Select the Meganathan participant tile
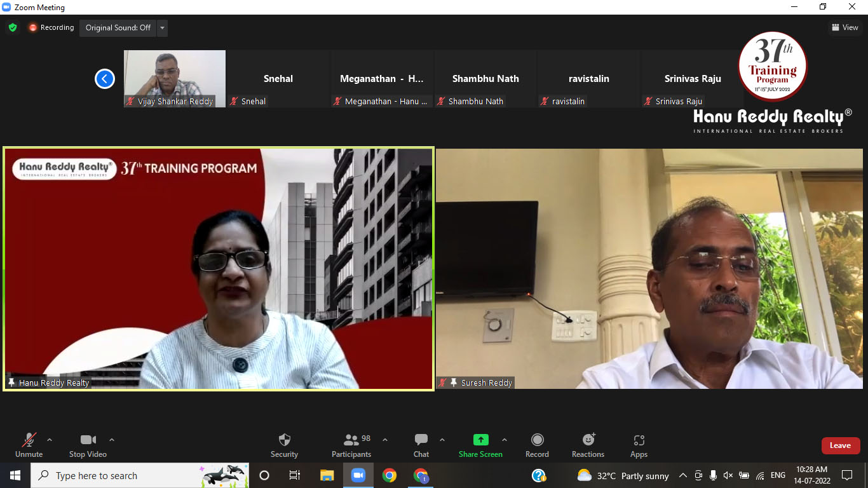The image size is (868, 488). click(x=382, y=79)
